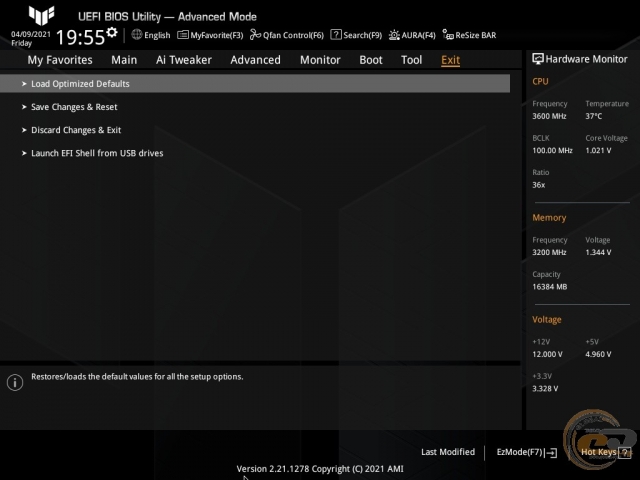Click the ReSize BAR icon
The image size is (640, 480).
[x=448, y=35]
